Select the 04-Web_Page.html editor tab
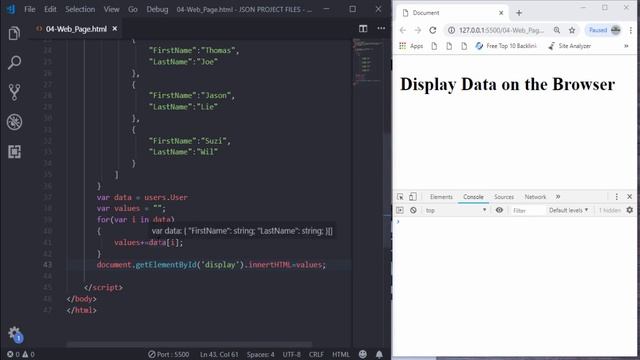The height and width of the screenshot is (360, 640). pyautogui.click(x=76, y=29)
